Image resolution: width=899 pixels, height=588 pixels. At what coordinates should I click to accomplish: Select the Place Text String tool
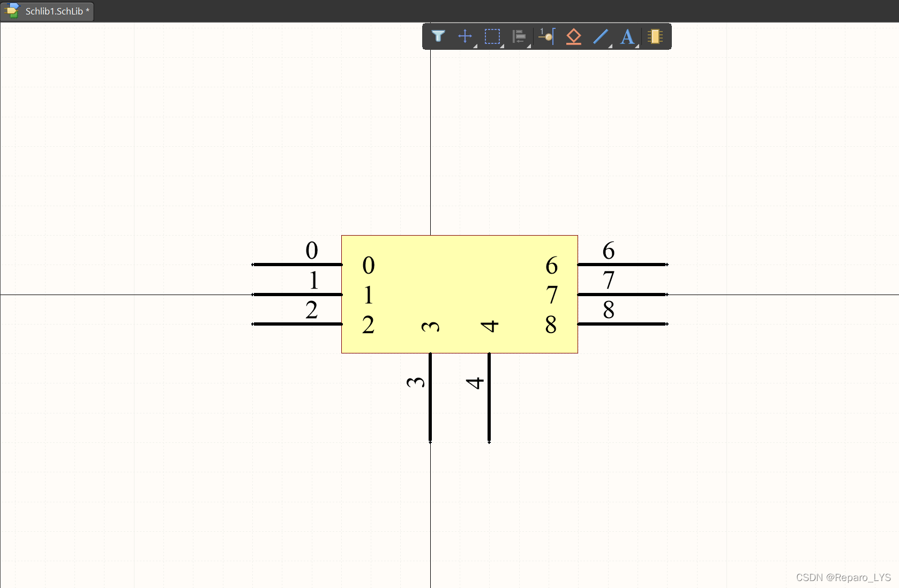click(627, 36)
